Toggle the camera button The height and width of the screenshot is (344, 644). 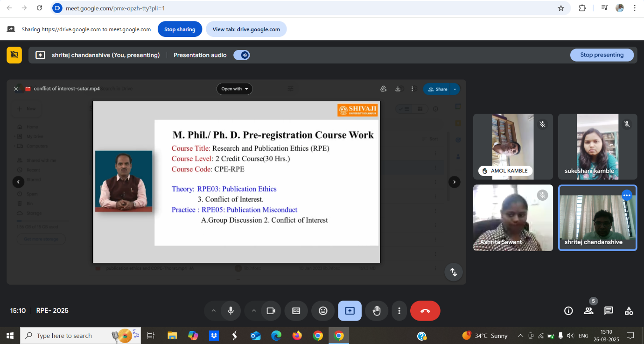(271, 311)
